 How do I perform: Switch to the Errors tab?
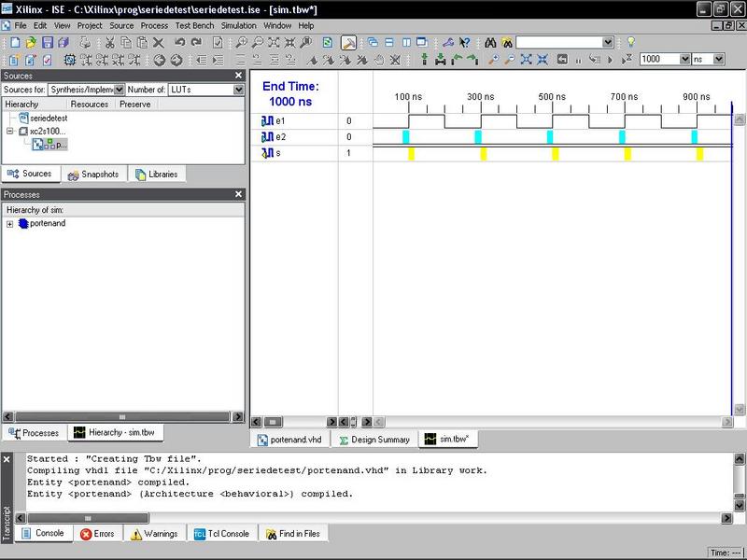pyautogui.click(x=98, y=534)
